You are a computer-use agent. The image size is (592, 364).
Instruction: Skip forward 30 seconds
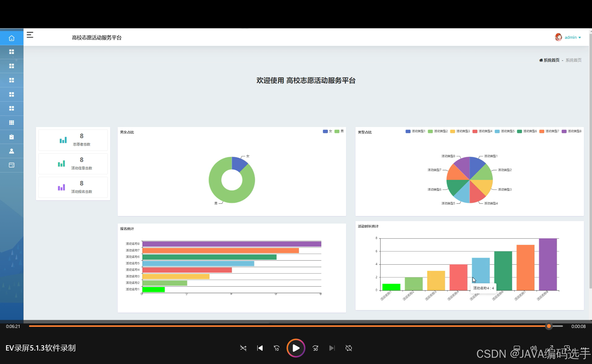click(x=315, y=348)
